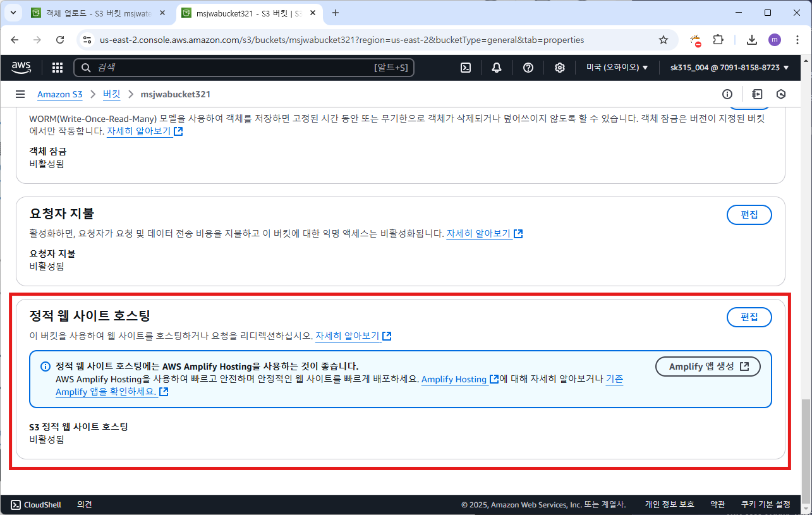Open the tab search chevron
This screenshot has width=812, height=515.
tap(13, 13)
